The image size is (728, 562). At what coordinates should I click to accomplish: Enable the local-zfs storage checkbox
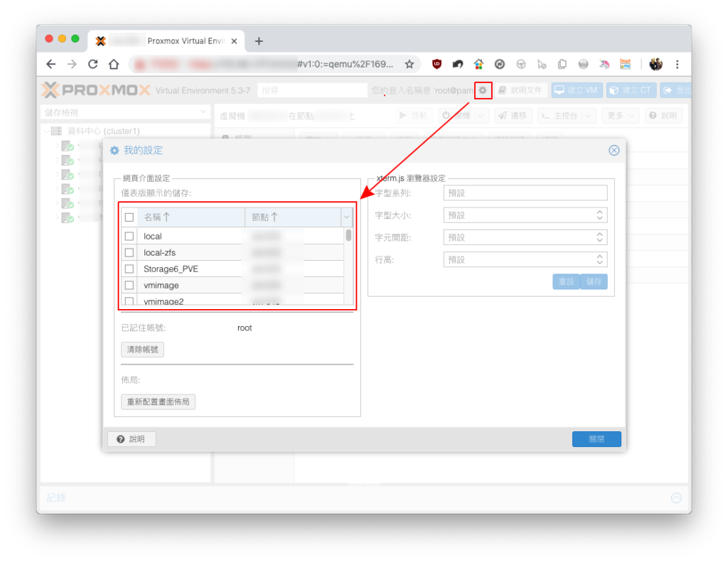click(129, 252)
